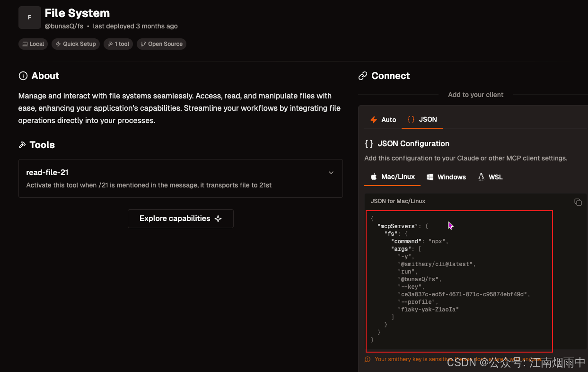Switch to the Windows platform tab
This screenshot has width=588, height=372.
coord(446,177)
